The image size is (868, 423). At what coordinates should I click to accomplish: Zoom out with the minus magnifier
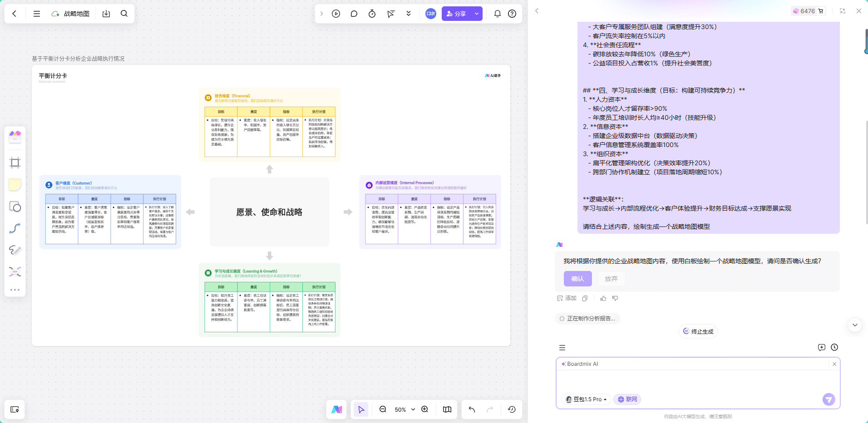(x=383, y=409)
